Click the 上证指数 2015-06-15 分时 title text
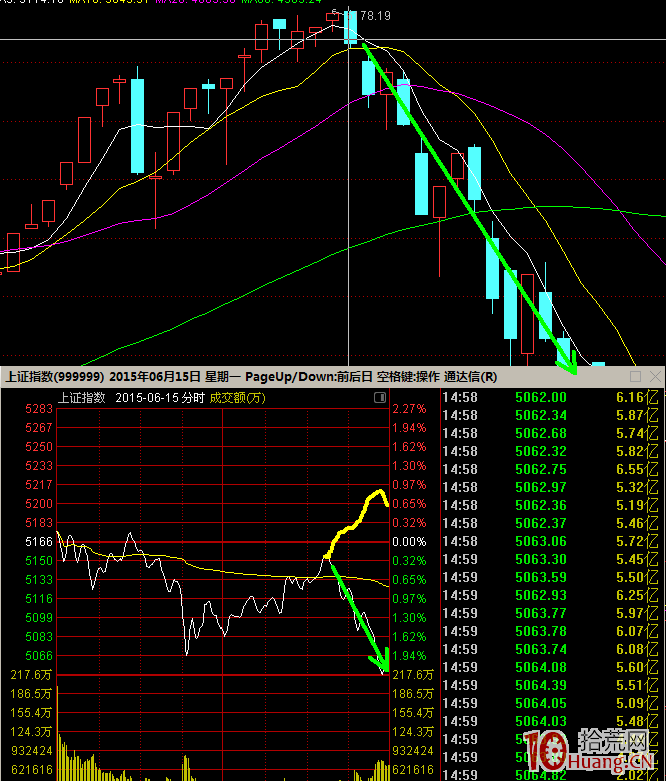This screenshot has width=666, height=781. tap(132, 398)
